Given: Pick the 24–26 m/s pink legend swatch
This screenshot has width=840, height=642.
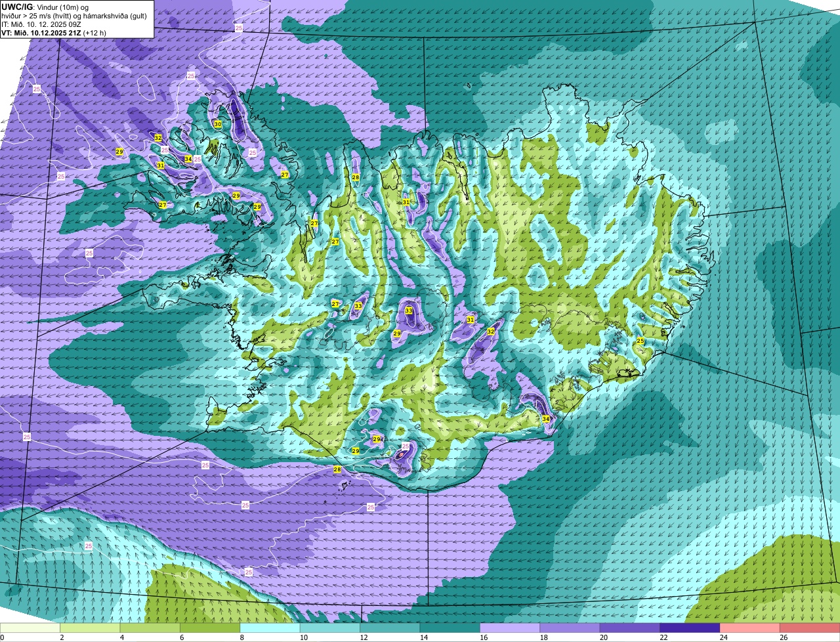Looking at the screenshot, I should (x=749, y=628).
